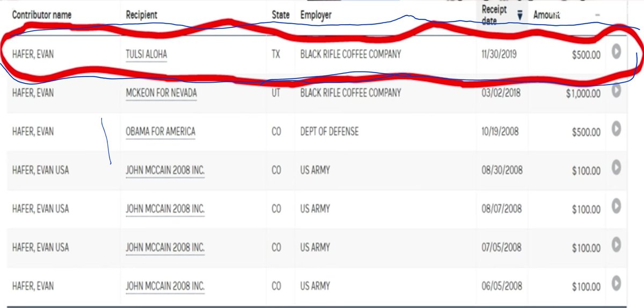The image size is (644, 308).
Task: Select the 11/30/2019 receipt date cell
Action: pyautogui.click(x=499, y=54)
